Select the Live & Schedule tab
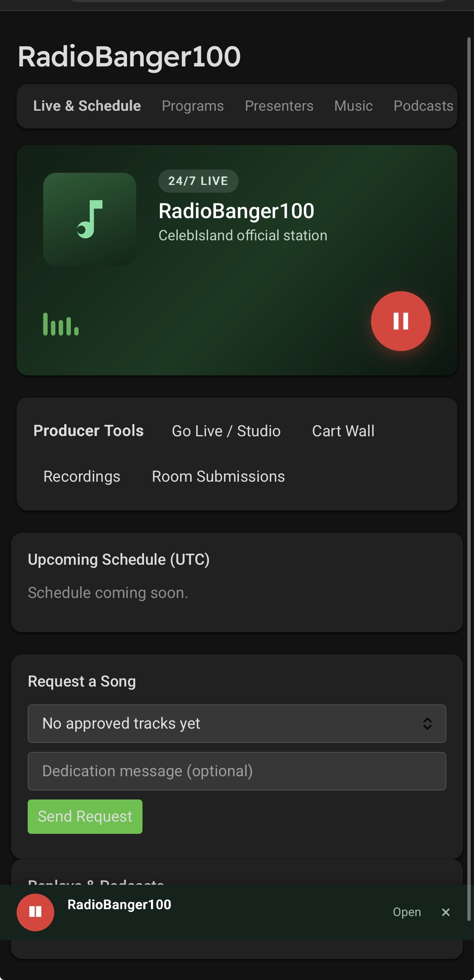 [87, 106]
